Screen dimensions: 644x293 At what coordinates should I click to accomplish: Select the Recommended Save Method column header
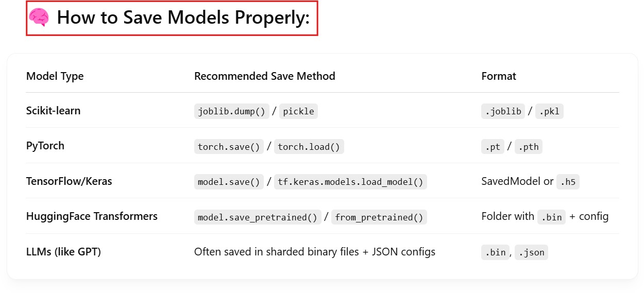click(264, 76)
